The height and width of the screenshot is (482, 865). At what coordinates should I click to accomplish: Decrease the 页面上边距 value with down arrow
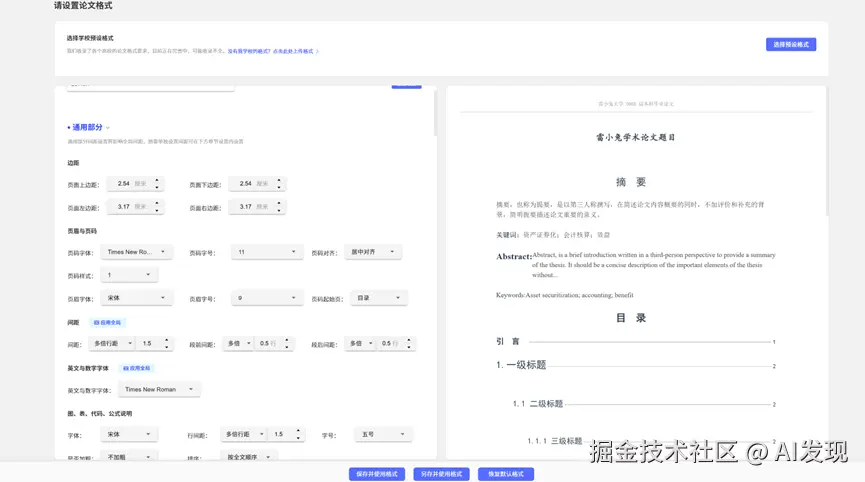(157, 188)
